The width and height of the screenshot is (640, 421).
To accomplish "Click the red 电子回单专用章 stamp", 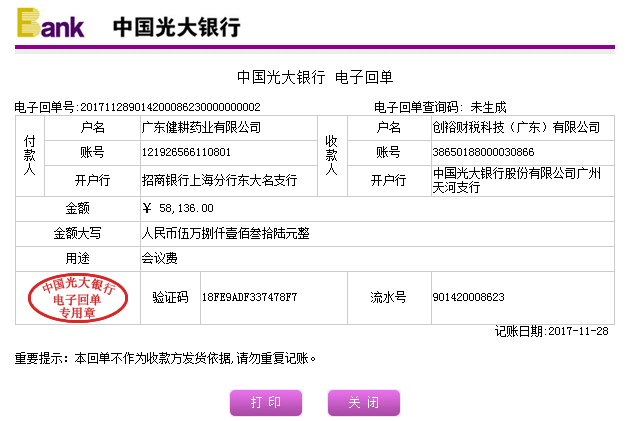I will tap(78, 298).
